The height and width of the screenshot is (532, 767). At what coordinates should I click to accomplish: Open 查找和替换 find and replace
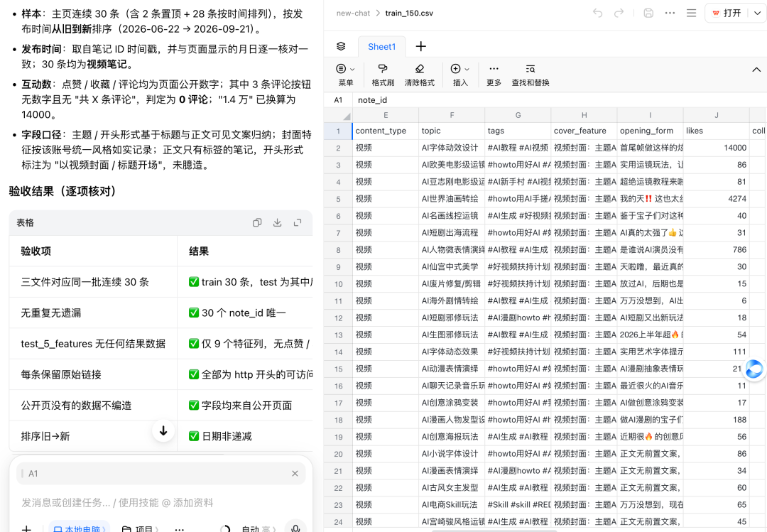coord(531,75)
